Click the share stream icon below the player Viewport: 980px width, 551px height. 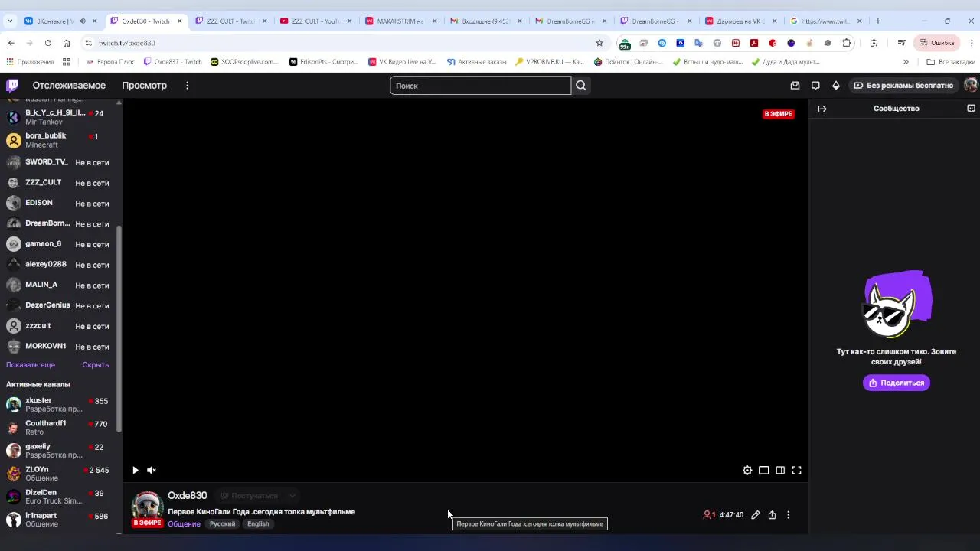point(772,515)
